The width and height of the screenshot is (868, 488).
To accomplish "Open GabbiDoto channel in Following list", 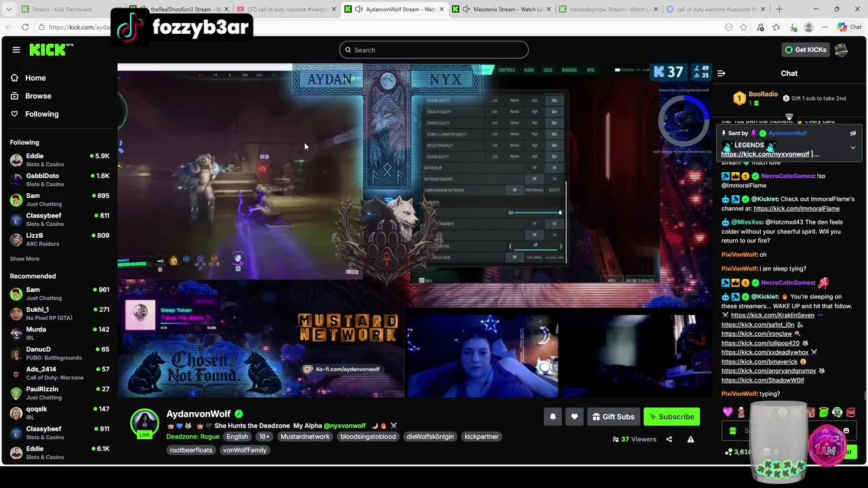I will coord(59,180).
